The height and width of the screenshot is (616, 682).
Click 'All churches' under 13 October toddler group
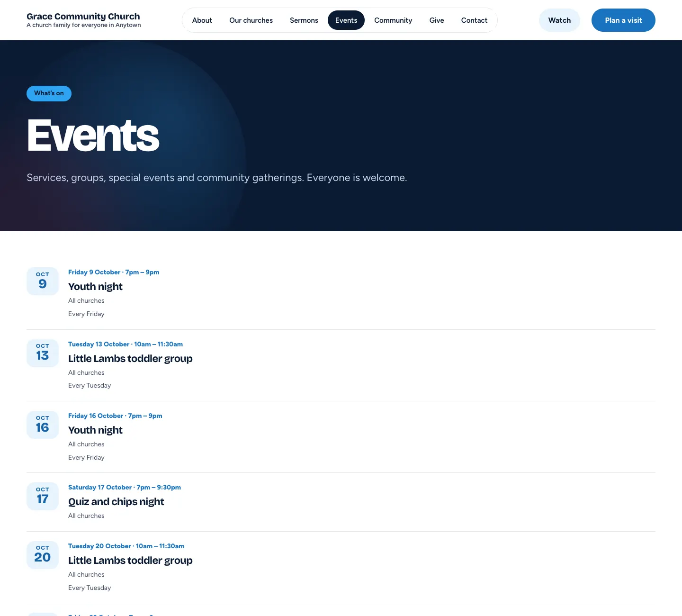tap(86, 373)
